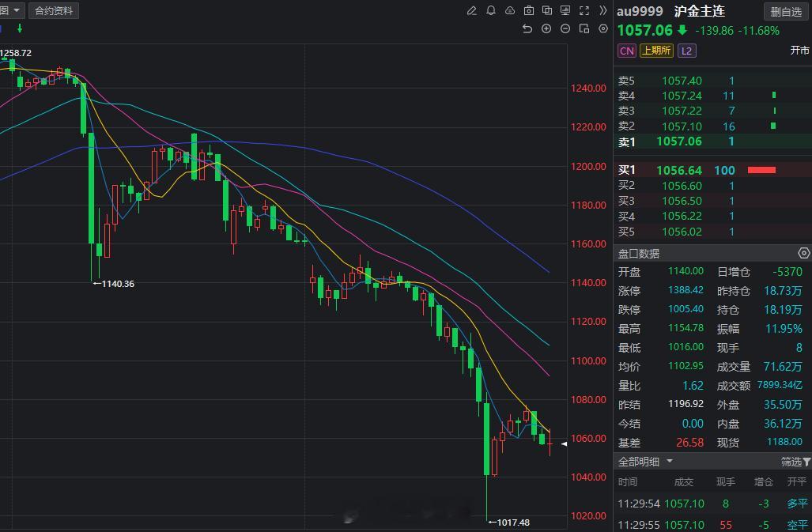812x532 pixels.
Task: Toggle the L2 quote level badge
Action: coord(687,50)
